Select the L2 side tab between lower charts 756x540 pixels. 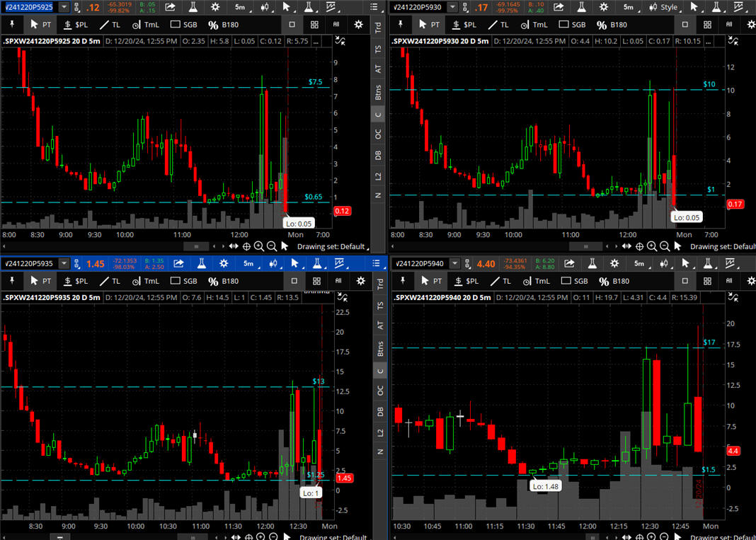pos(379,431)
